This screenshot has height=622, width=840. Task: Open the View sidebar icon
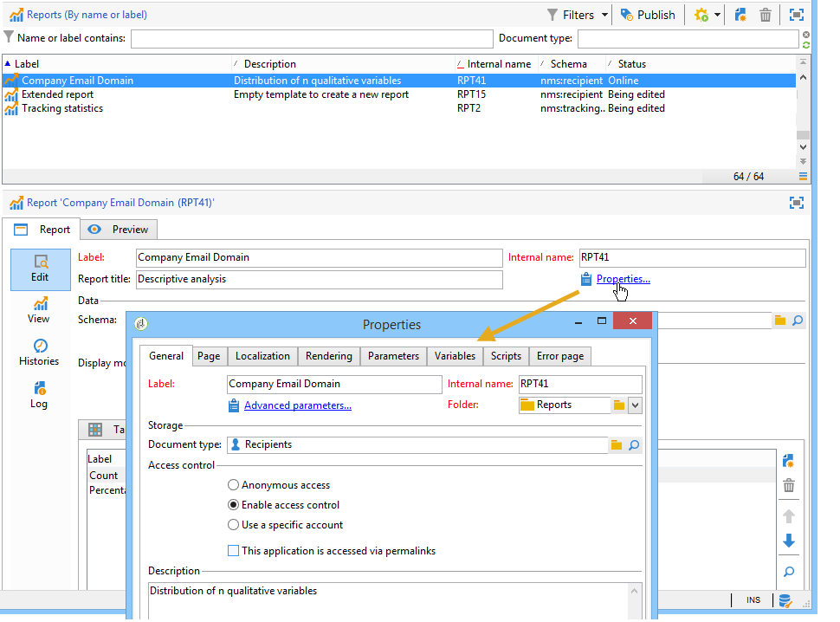[39, 311]
